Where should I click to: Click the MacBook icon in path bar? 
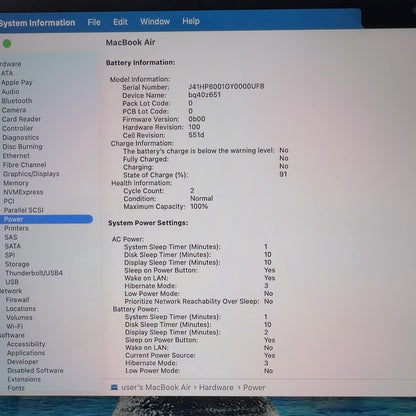(114, 387)
